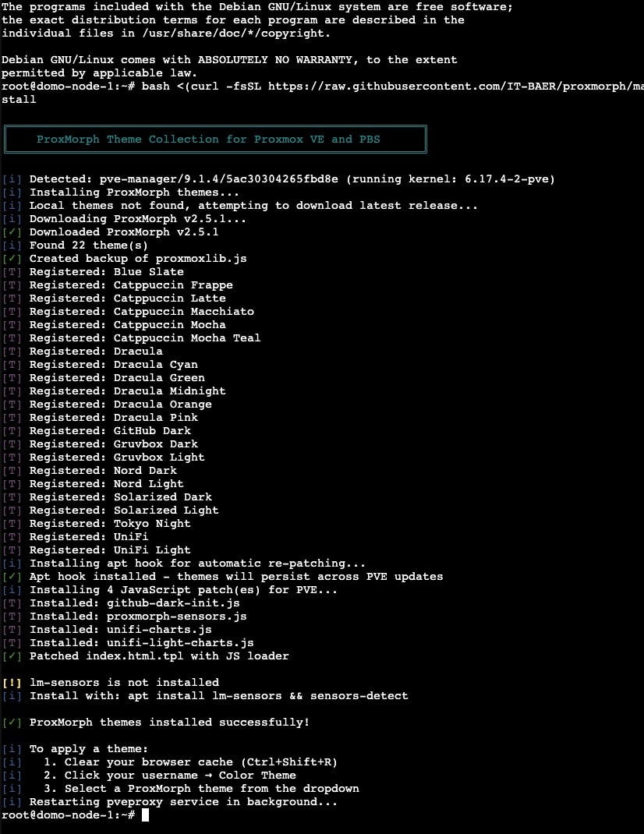Click the T marker beside Installed: unifi-charts.js

click(x=12, y=629)
